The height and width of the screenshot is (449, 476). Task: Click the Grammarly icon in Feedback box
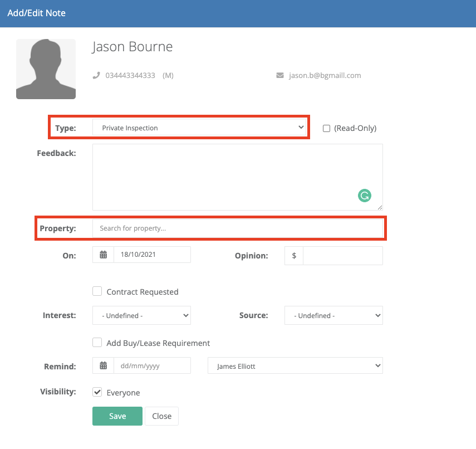[364, 196]
